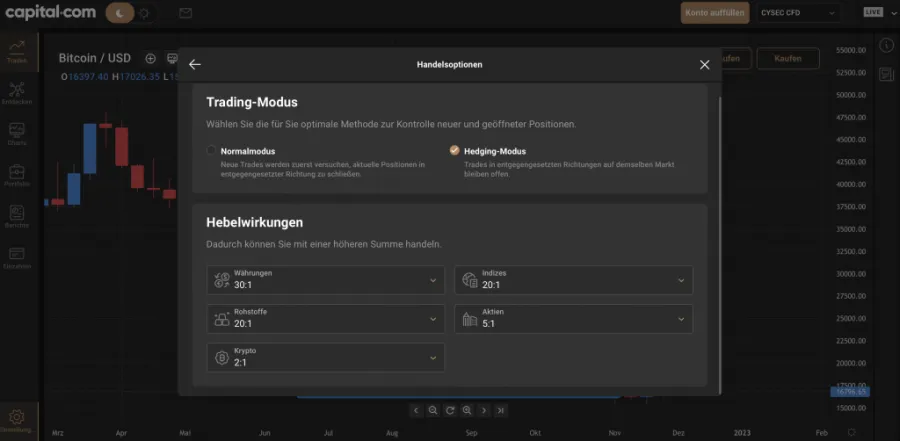Open the news panel icon on right
Viewport: 900px width, 441px height.
886,74
